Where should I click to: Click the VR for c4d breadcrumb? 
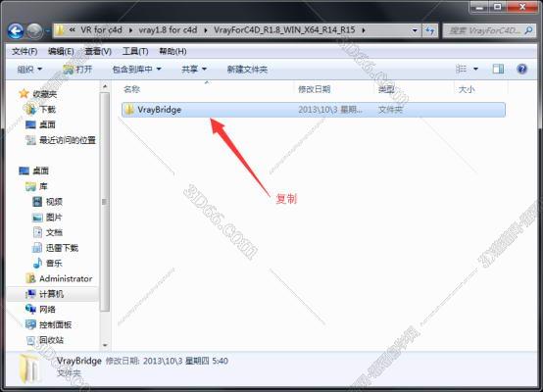pos(102,30)
